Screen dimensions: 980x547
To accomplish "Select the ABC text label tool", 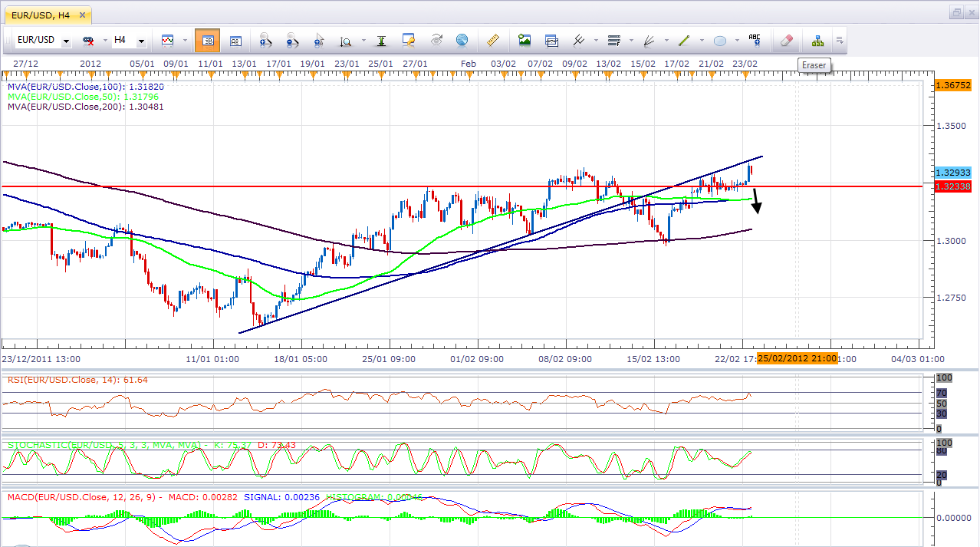I will click(755, 40).
